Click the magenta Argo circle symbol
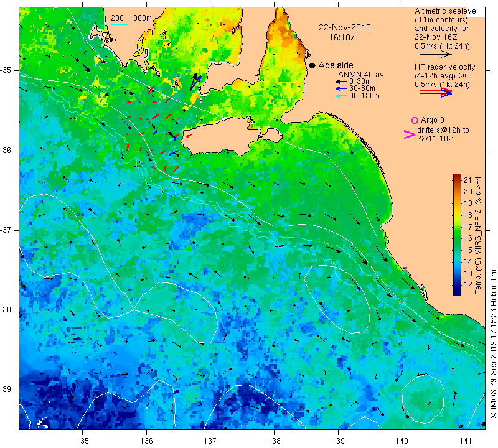The width and height of the screenshot is (498, 448). 415,120
